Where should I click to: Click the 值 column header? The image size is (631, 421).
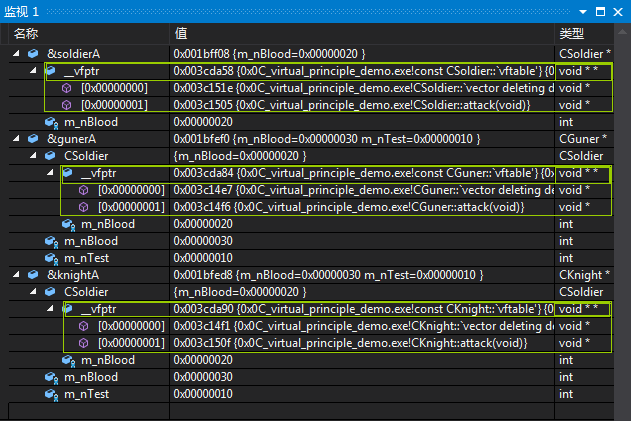(362, 33)
